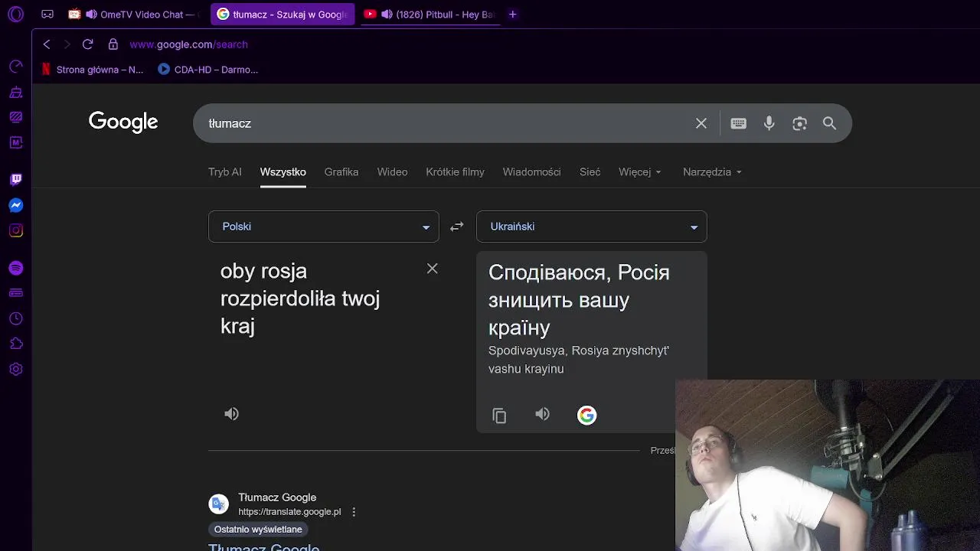Swap translation languages
The image size is (980, 551).
pos(457,227)
